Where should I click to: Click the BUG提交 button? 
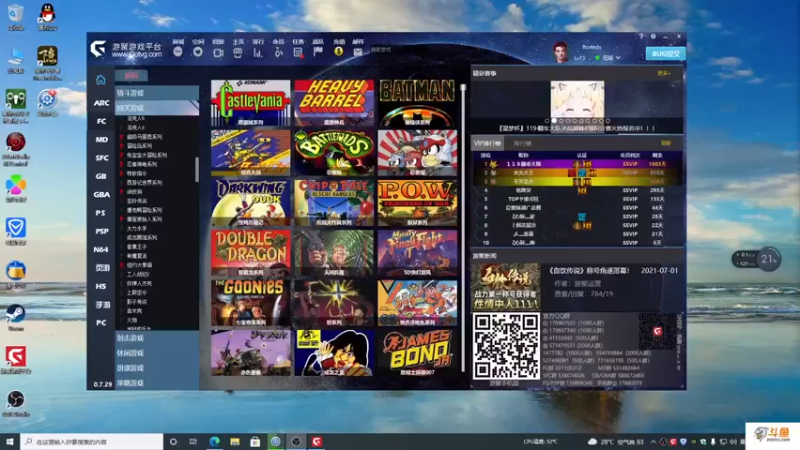tap(665, 54)
